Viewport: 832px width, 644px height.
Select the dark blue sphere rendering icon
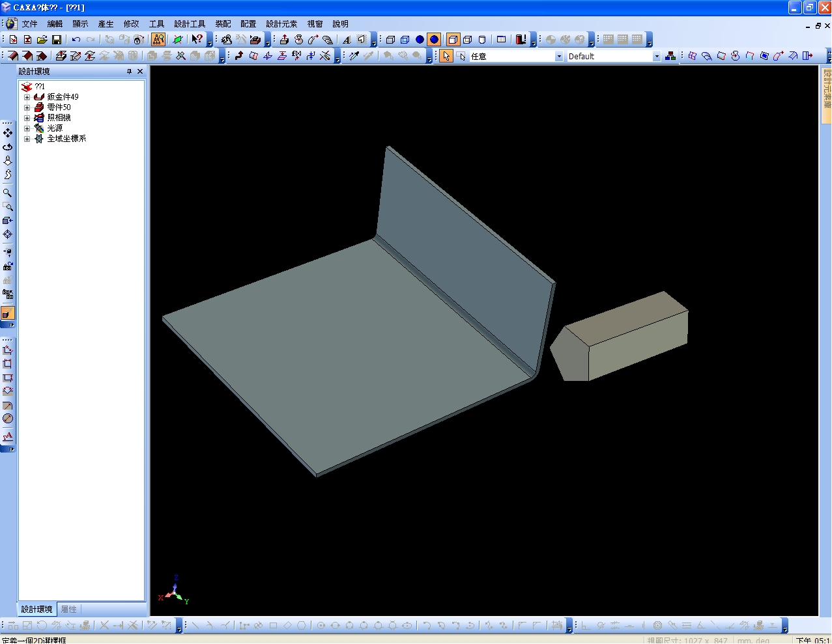[420, 40]
